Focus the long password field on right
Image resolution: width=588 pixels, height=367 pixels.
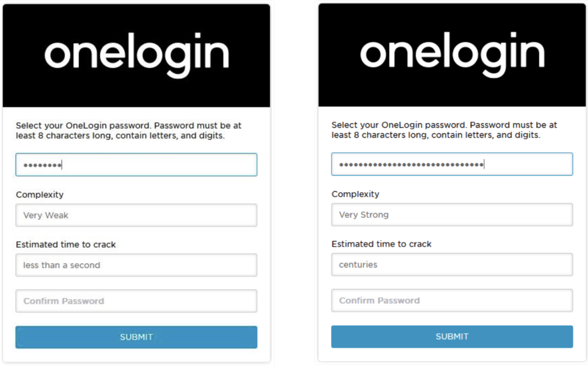pos(452,164)
